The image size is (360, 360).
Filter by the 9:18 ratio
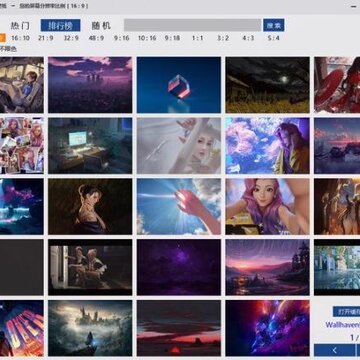(172, 38)
